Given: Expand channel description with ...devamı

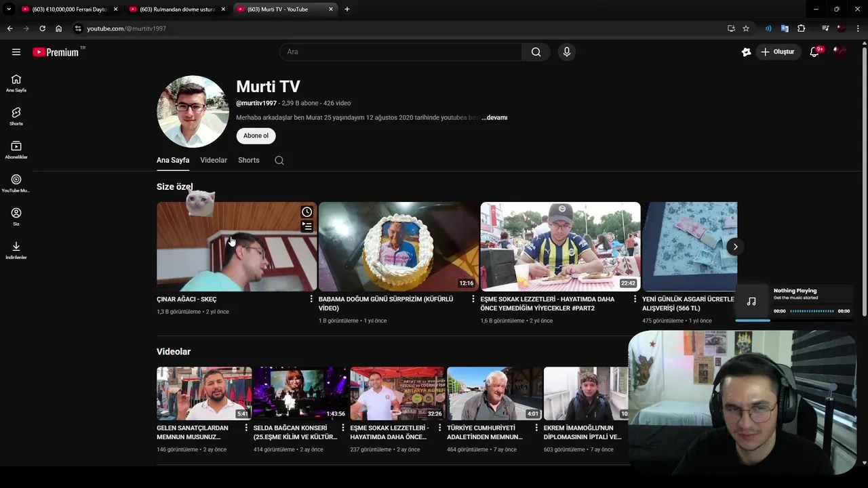Looking at the screenshot, I should [494, 118].
